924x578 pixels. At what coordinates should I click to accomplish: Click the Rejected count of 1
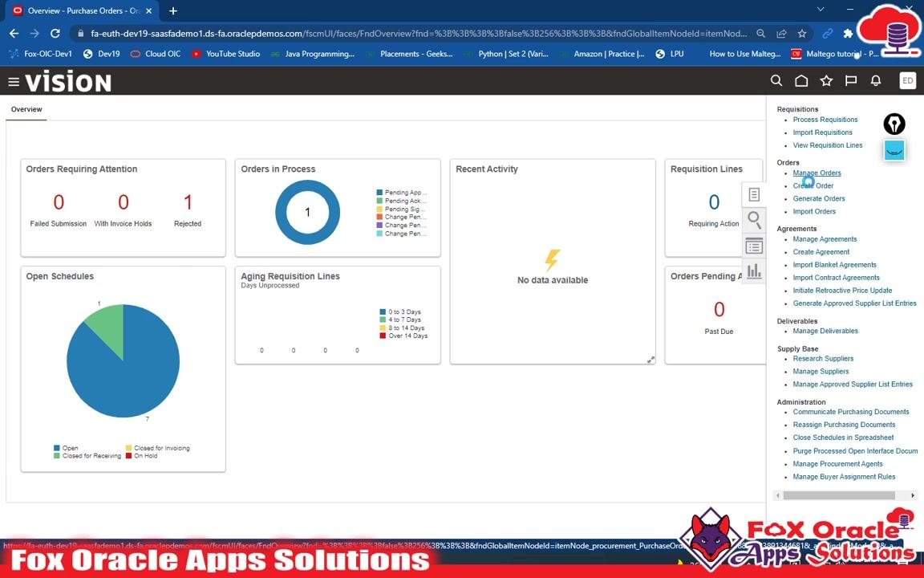188,203
